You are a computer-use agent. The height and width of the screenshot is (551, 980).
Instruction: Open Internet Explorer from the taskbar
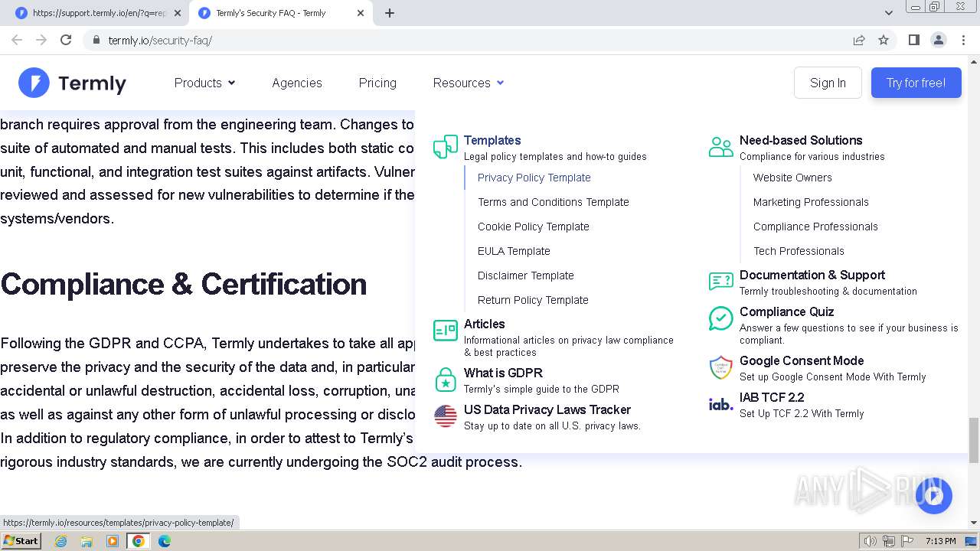pos(60,541)
